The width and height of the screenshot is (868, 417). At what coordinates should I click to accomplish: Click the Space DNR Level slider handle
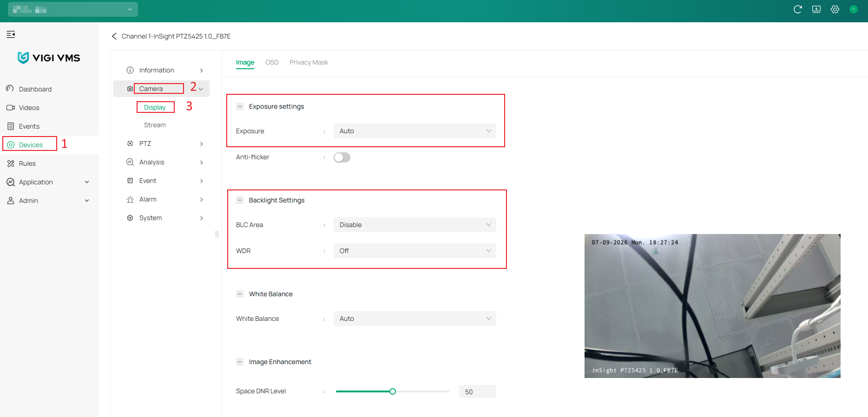(393, 391)
